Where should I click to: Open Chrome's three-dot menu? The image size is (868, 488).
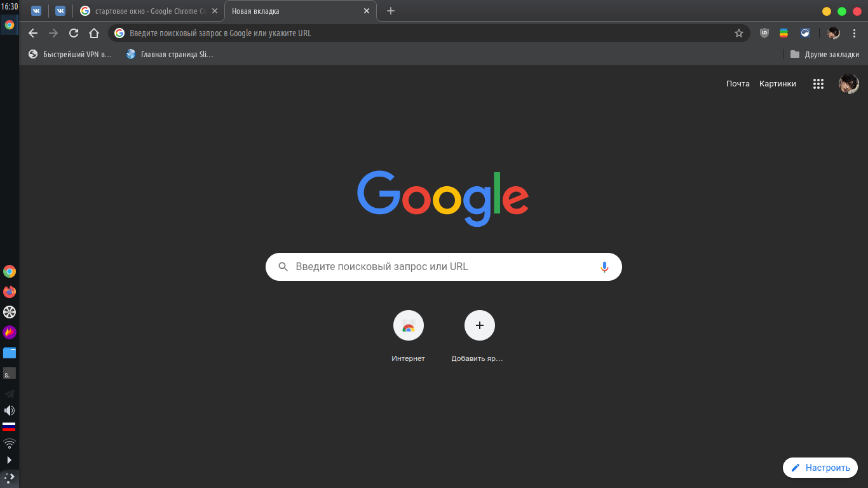(854, 33)
